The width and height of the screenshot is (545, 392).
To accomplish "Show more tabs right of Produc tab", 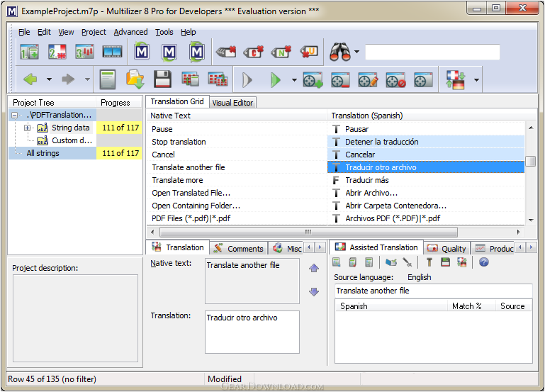I will tap(531, 247).
